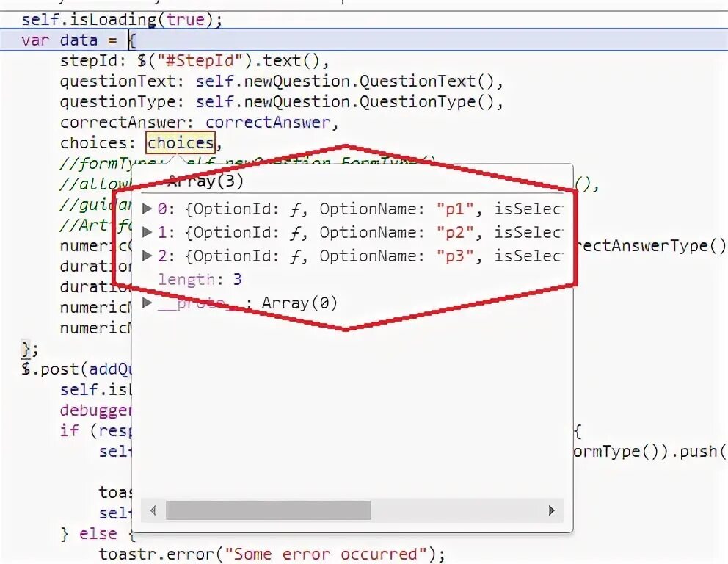Viewport: 728px width, 564px height.
Task: Click 'rectAnswerType()' text at right
Action: 650,245
